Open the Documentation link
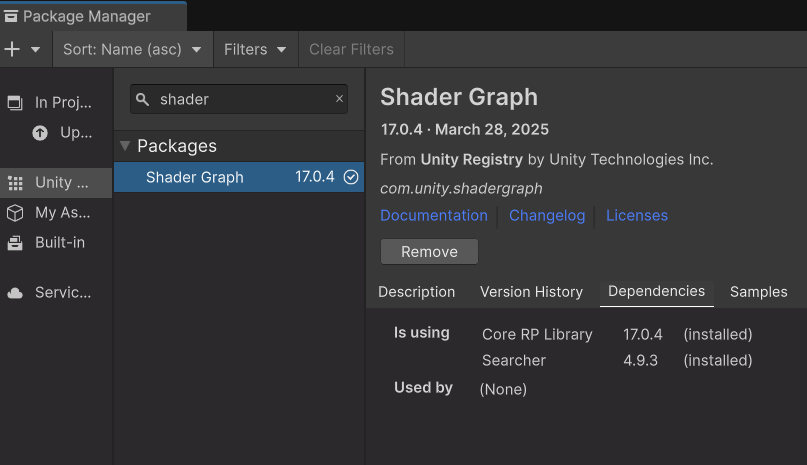 434,215
